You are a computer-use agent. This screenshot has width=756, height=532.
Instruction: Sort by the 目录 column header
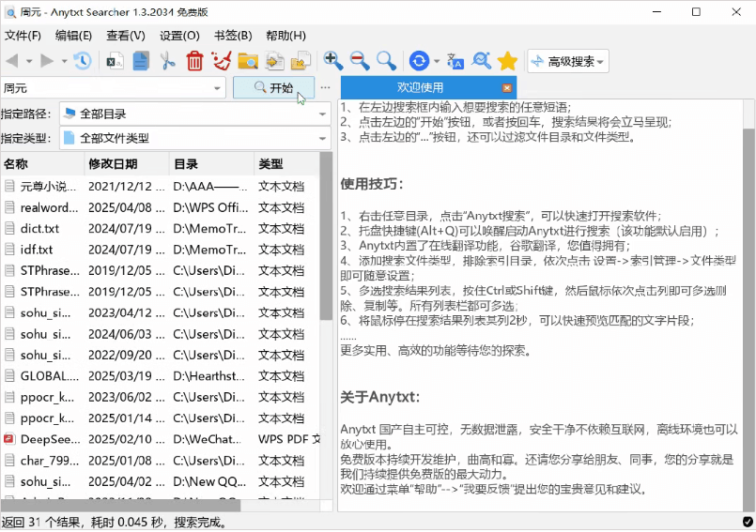[211, 164]
